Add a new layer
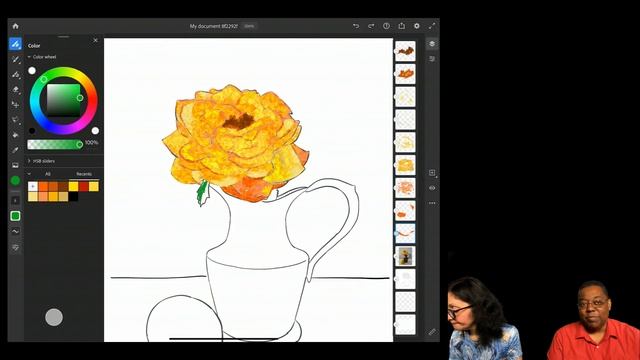Image resolution: width=640 pixels, height=360 pixels. click(x=432, y=173)
